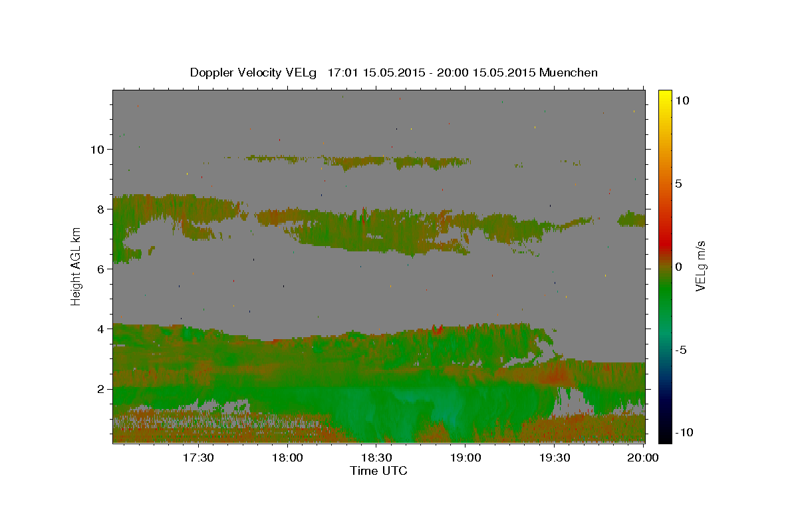798x532 pixels.
Task: Click the colorbar tick label 0
Action: click(x=678, y=267)
